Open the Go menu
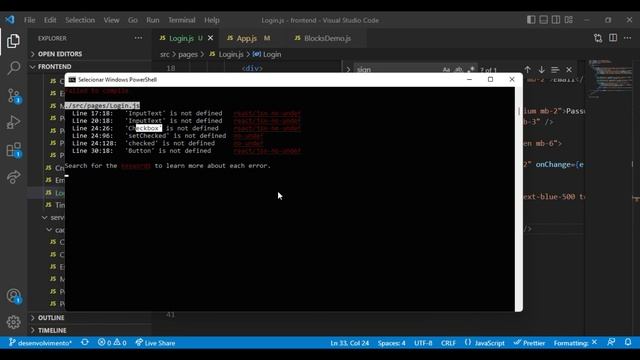This screenshot has height=360, width=640. (x=133, y=20)
